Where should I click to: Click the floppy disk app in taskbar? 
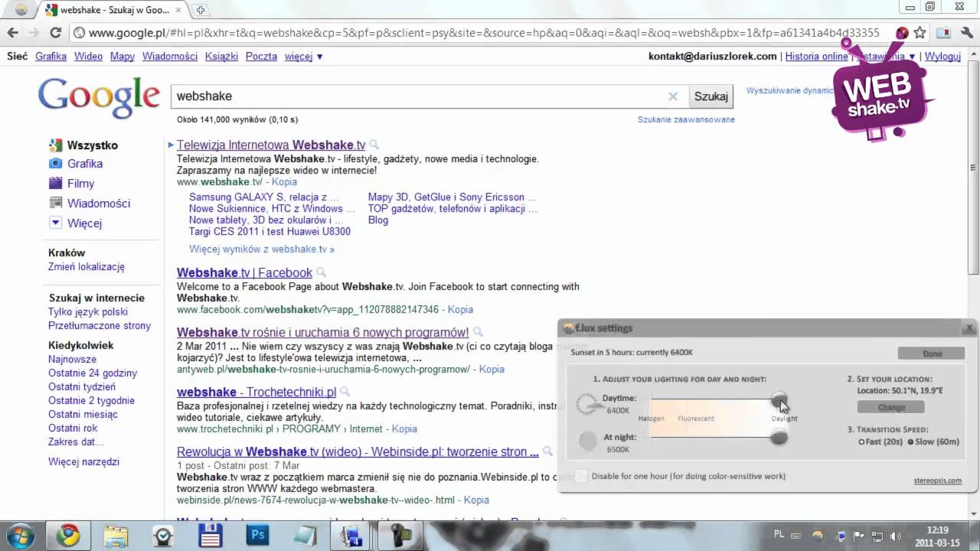coord(210,535)
